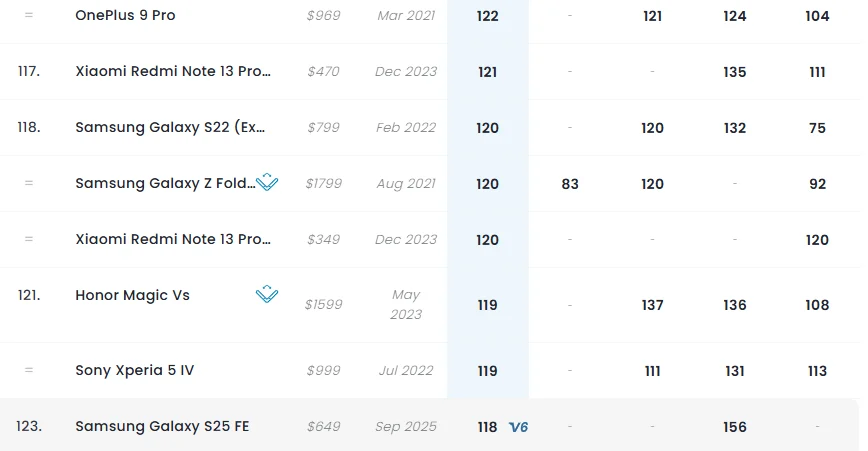868x451 pixels.
Task: Select rank number 123 in the list
Action: tap(29, 426)
